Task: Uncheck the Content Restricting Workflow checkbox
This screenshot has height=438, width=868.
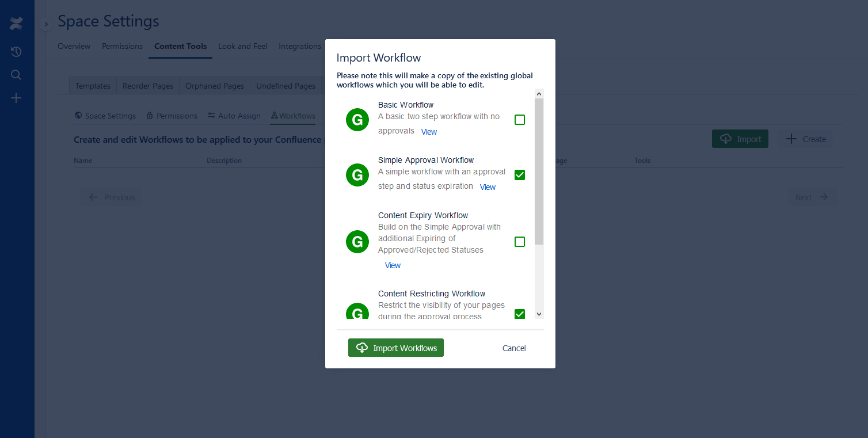Action: [x=519, y=314]
